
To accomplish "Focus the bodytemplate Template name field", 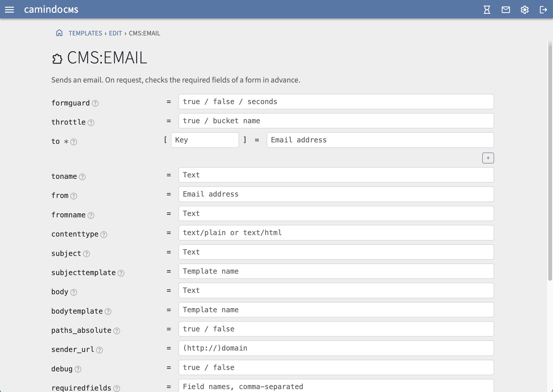I will [x=336, y=310].
